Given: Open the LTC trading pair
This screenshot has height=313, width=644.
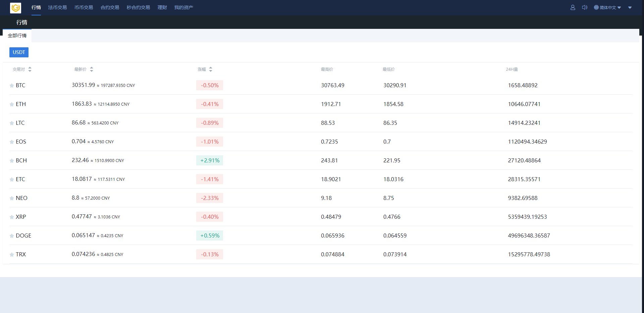Looking at the screenshot, I should coord(20,123).
